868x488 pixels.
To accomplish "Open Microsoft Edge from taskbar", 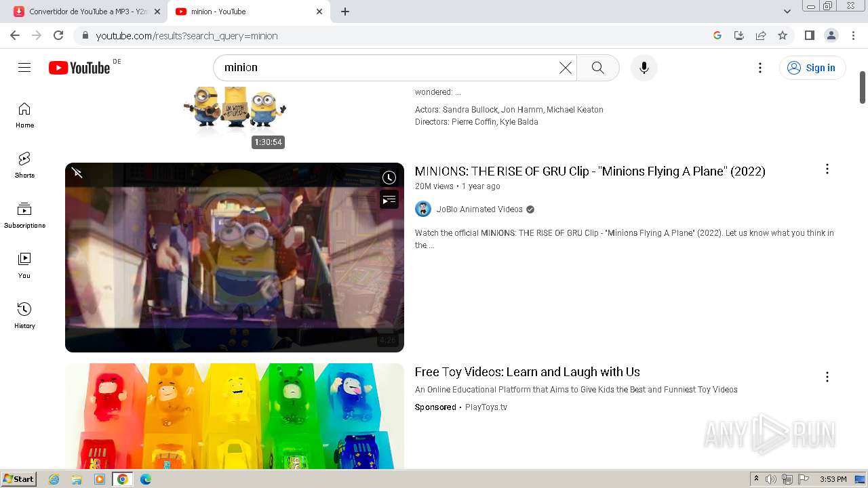I will tap(145, 479).
